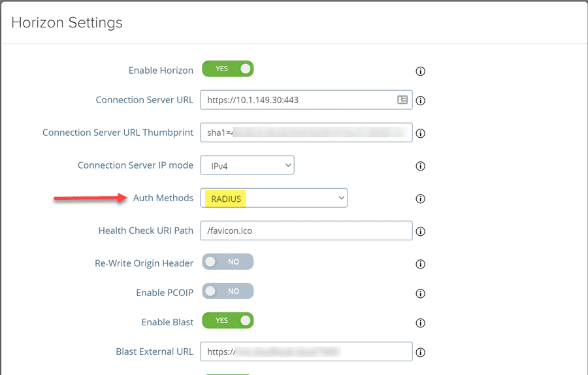This screenshot has height=375, width=588.
Task: Click info icon next to Auth Methods
Action: coord(421,199)
